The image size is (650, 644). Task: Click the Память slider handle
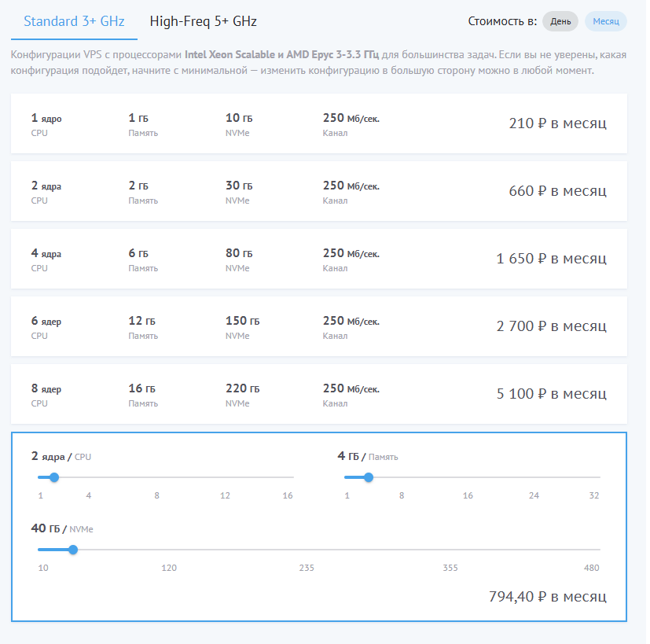[369, 477]
